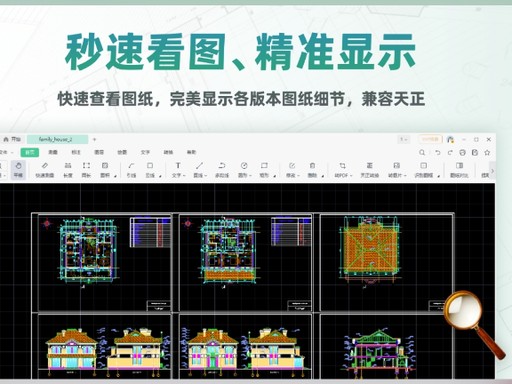
Task: Select the diagonal straight line tool
Action: pyautogui.click(x=200, y=169)
